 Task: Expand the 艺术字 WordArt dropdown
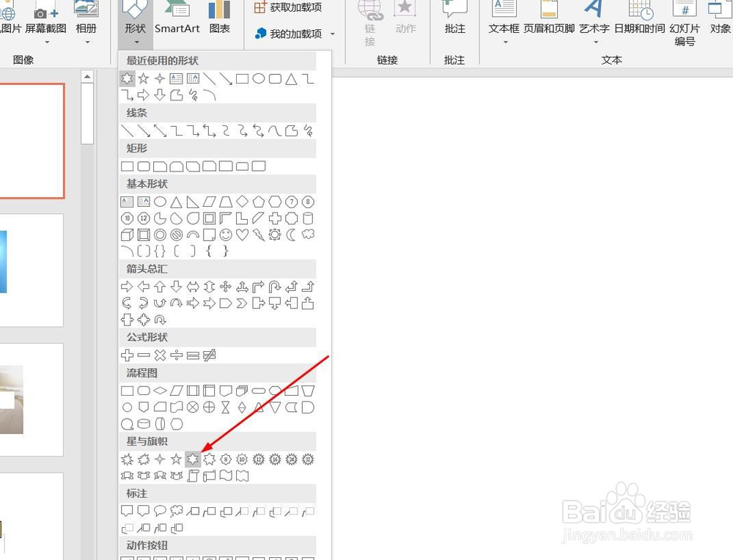(x=595, y=42)
